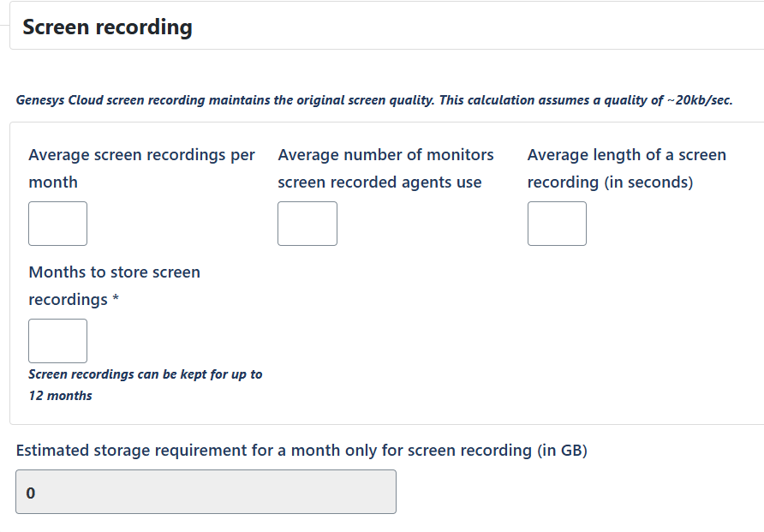Click the required asterisk after 'recordings'
Viewport: 764px width, 532px height.
(116, 300)
